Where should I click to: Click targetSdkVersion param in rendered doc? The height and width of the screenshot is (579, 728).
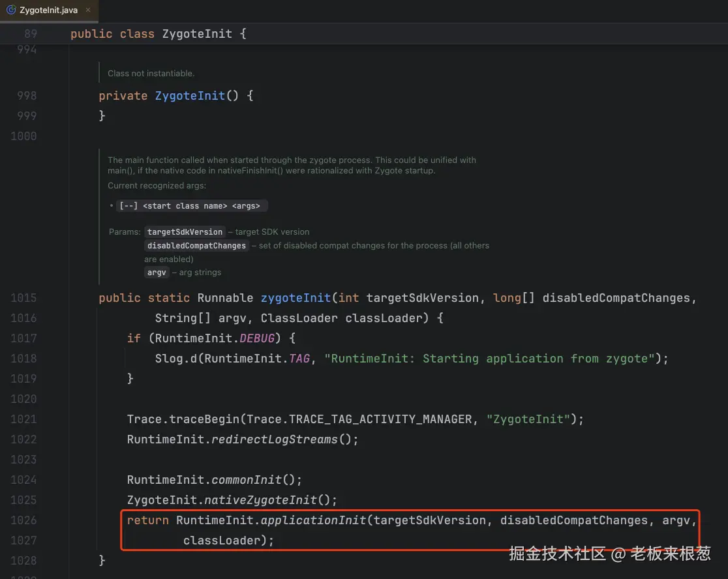185,231
